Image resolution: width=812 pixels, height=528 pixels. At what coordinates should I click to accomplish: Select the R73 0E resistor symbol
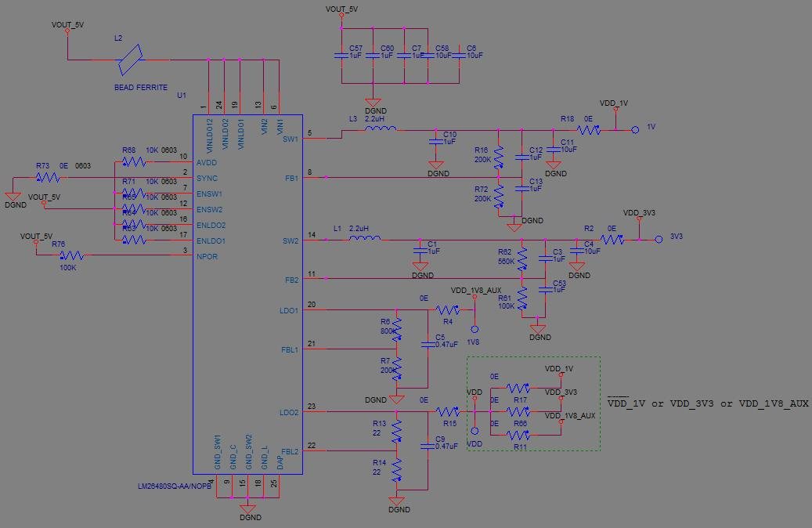[x=48, y=178]
